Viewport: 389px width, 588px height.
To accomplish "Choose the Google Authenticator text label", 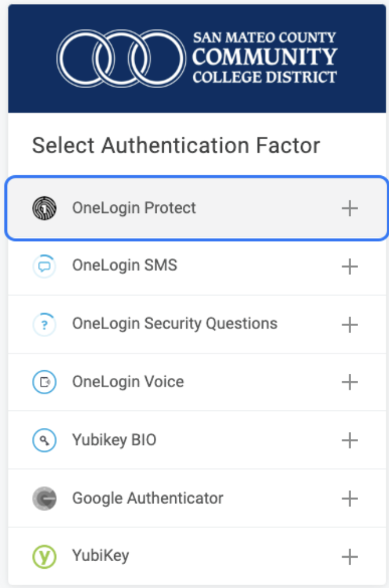I will tap(148, 498).
